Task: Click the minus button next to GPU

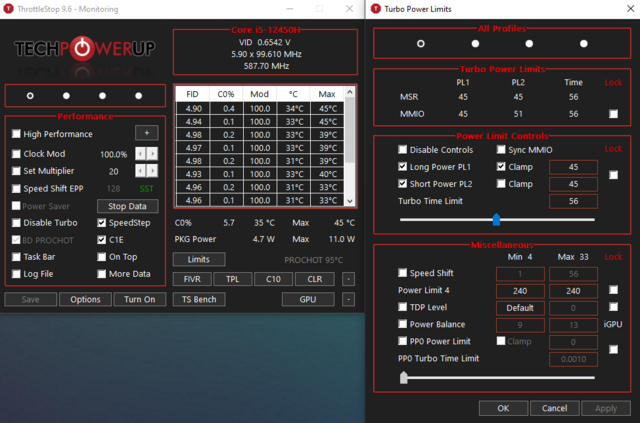Action: (x=348, y=299)
